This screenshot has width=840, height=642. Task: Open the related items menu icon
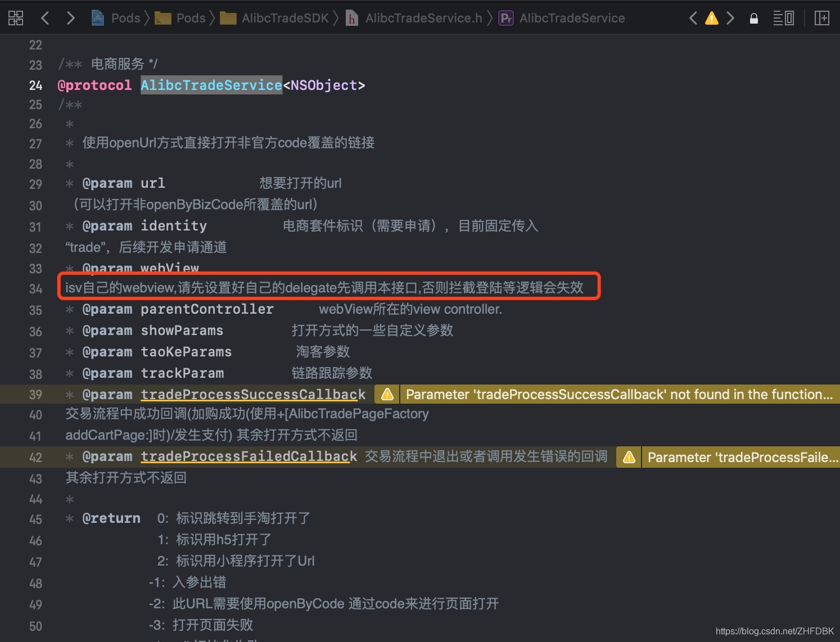pos(15,17)
